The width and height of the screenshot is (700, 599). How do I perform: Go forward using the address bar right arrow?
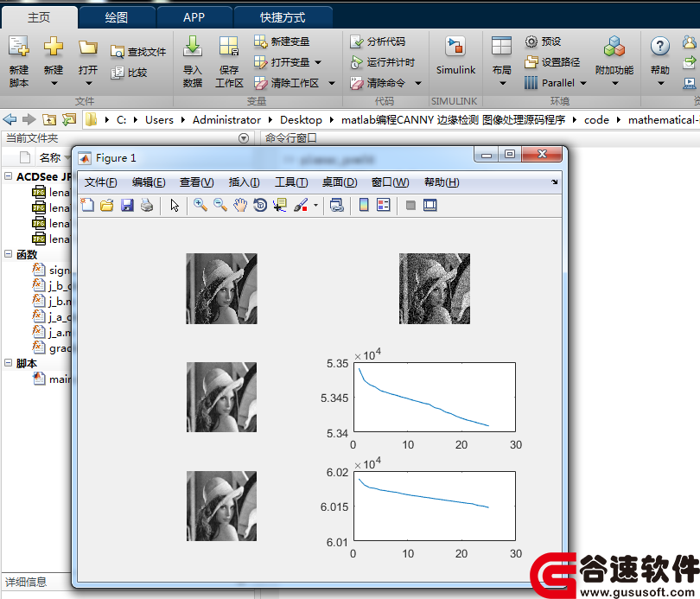pos(29,119)
